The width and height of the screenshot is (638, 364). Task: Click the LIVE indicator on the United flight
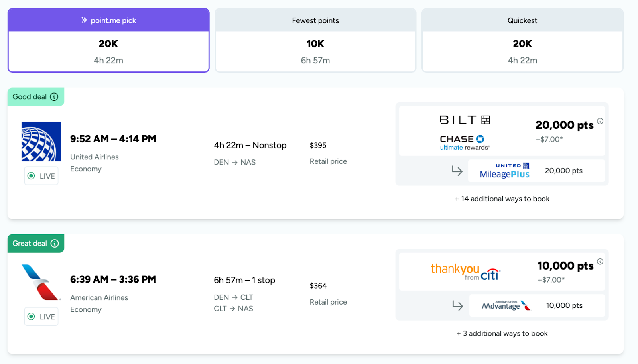[41, 175]
